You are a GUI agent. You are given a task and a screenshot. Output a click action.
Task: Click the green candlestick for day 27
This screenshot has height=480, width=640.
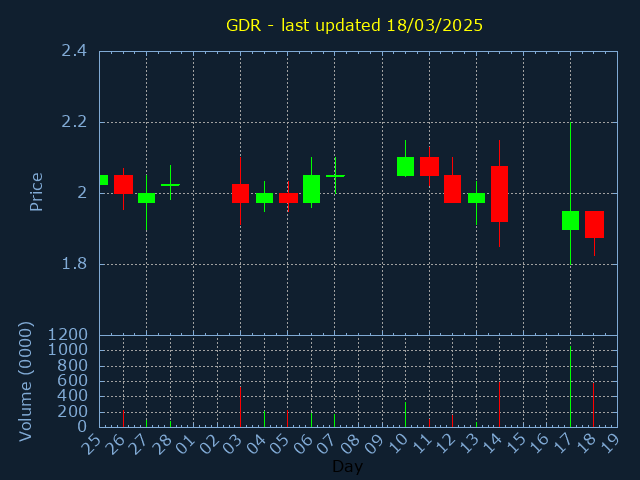[147, 198]
